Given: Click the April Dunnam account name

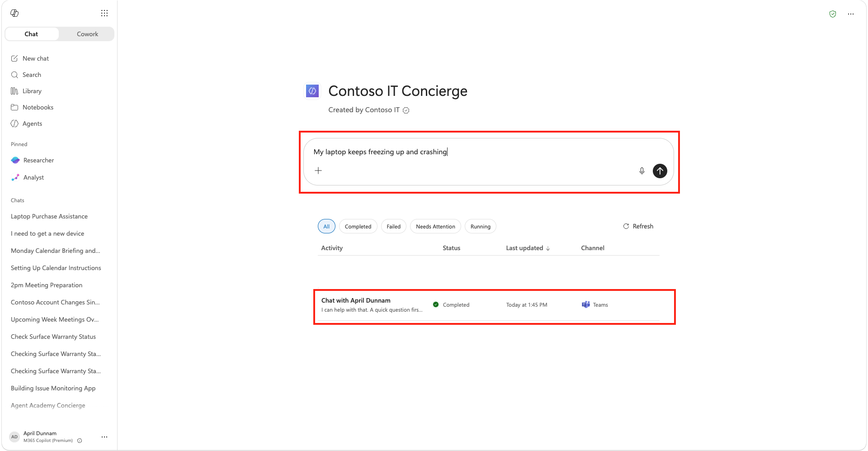Looking at the screenshot, I should pyautogui.click(x=40, y=433).
